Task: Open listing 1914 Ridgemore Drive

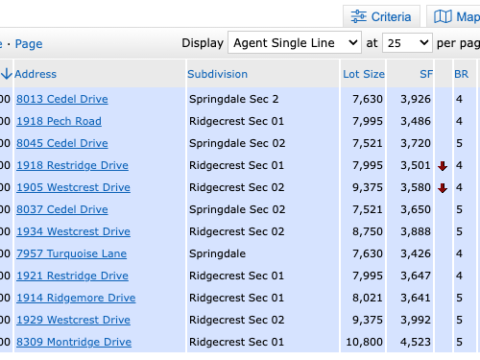Action: tap(76, 298)
